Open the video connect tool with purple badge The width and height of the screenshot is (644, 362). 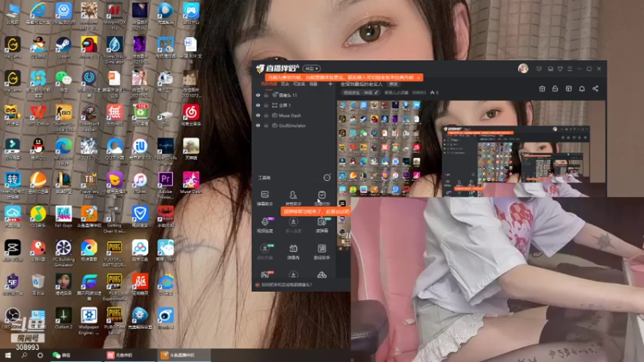coord(265,224)
